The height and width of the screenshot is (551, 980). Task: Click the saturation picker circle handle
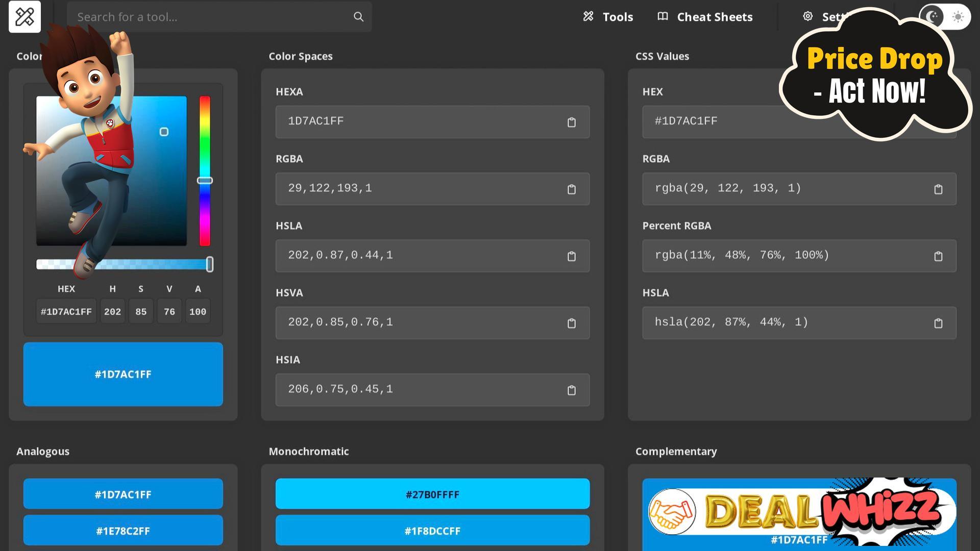click(x=164, y=132)
